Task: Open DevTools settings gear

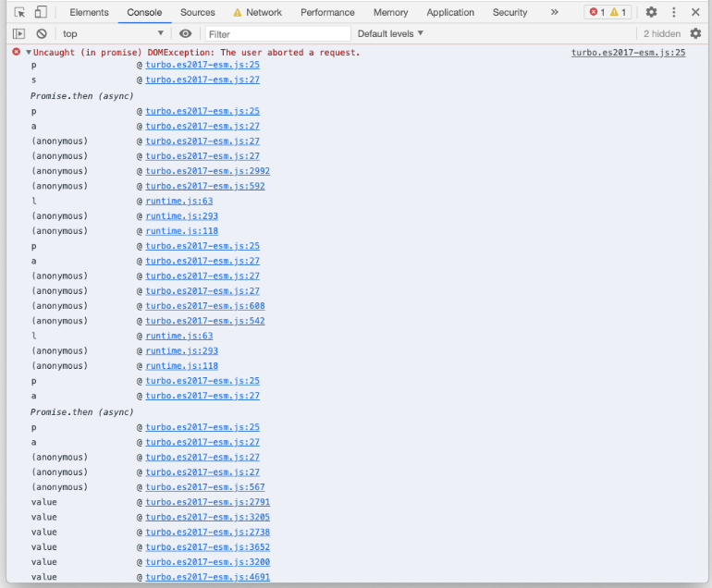Action: (651, 12)
